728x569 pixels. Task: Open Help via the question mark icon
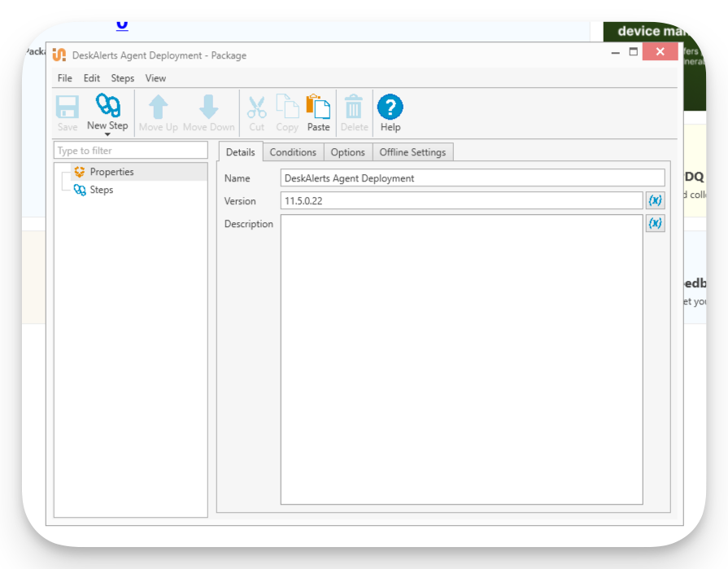[390, 107]
